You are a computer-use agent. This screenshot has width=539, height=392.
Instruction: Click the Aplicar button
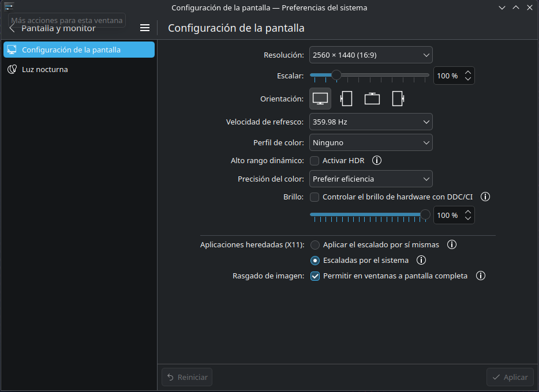(x=510, y=377)
